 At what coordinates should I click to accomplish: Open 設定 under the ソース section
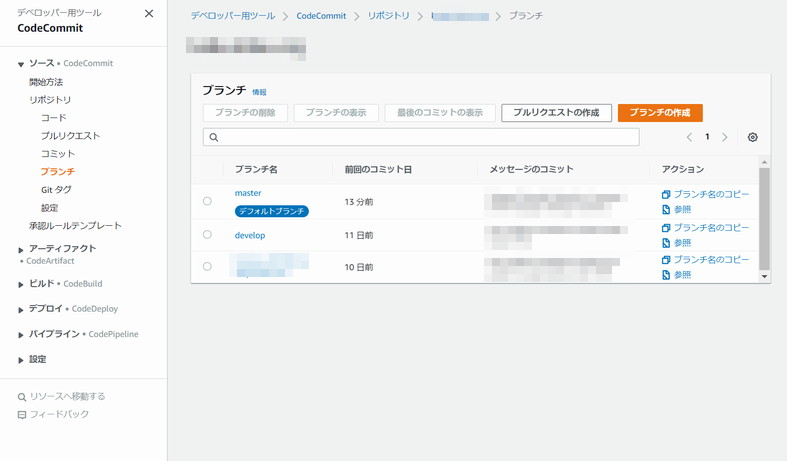pos(49,208)
